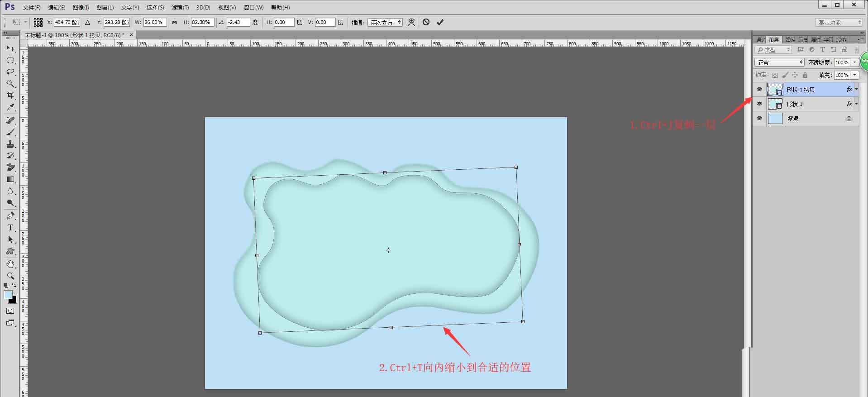Open the 插值 两次立方 dropdown
The image size is (868, 397).
pyautogui.click(x=385, y=22)
